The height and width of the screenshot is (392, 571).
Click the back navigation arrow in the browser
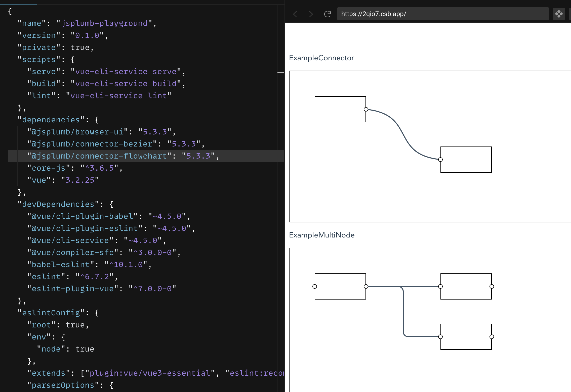[296, 14]
